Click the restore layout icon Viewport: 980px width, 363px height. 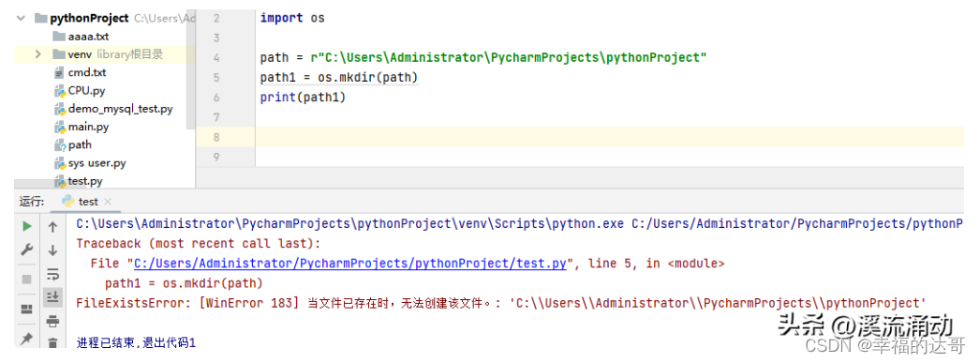(x=26, y=310)
